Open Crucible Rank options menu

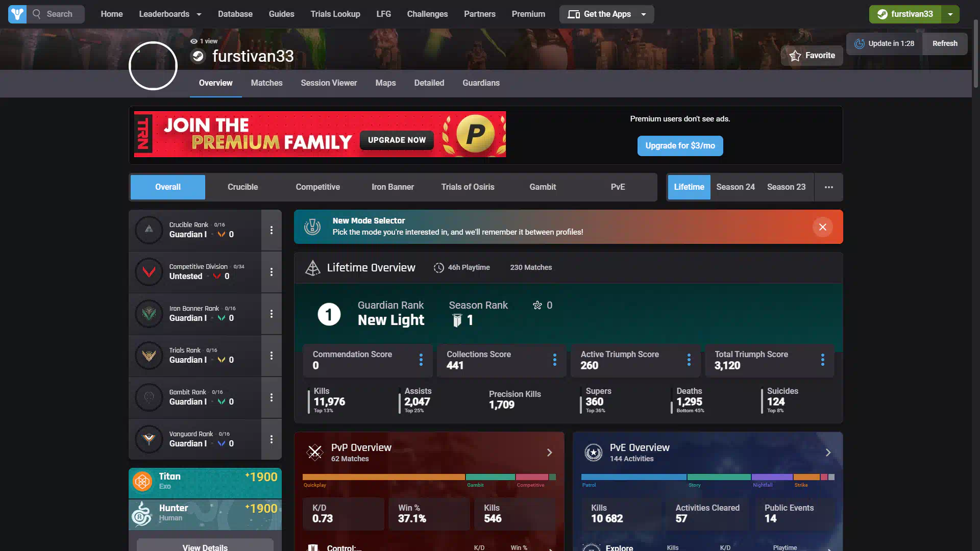[272, 230]
